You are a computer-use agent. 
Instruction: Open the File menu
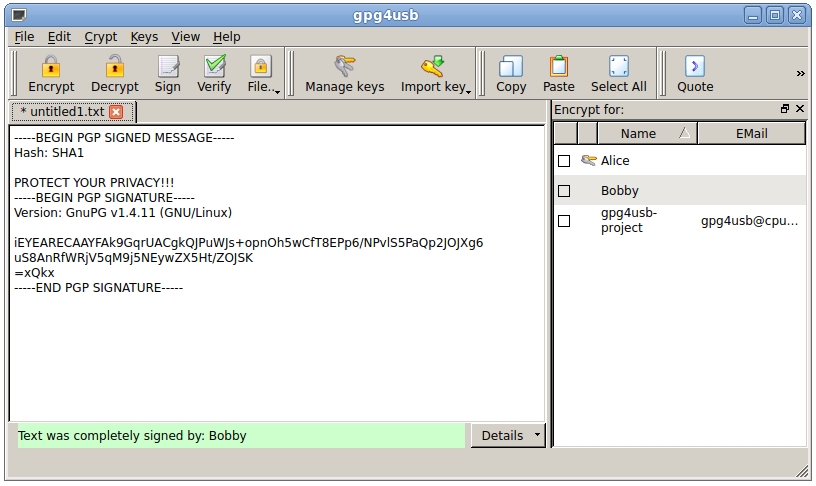click(x=24, y=37)
